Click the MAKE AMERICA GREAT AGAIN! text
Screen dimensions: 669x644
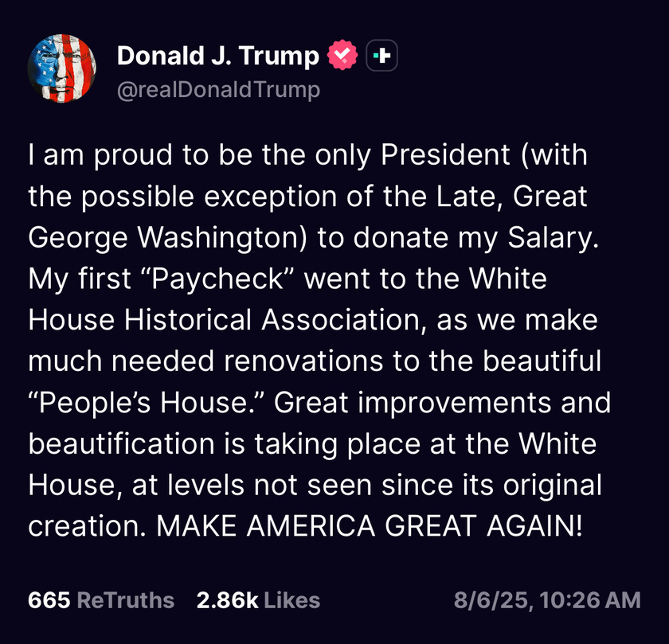(x=369, y=526)
